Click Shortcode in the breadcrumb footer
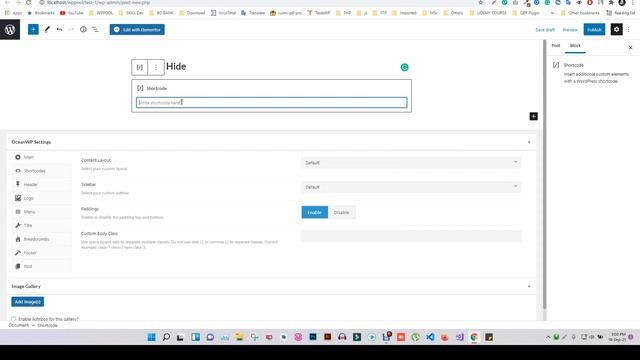The image size is (640, 360). tap(47, 325)
